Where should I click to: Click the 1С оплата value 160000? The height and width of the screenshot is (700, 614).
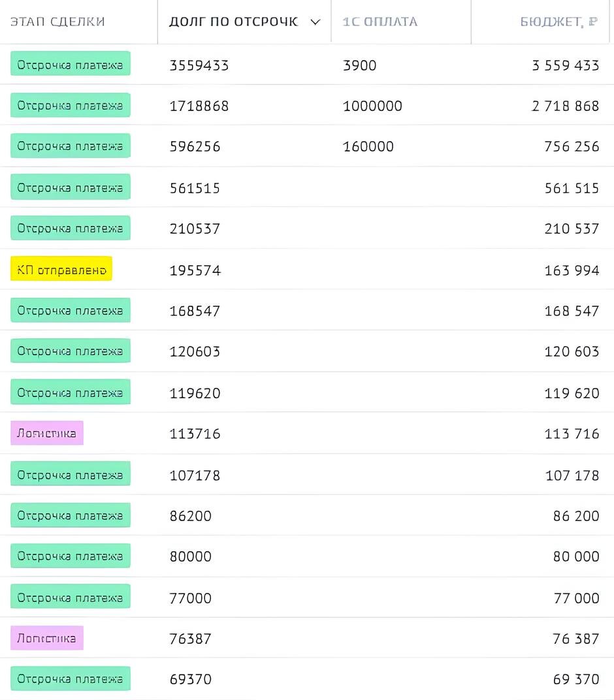tap(368, 146)
